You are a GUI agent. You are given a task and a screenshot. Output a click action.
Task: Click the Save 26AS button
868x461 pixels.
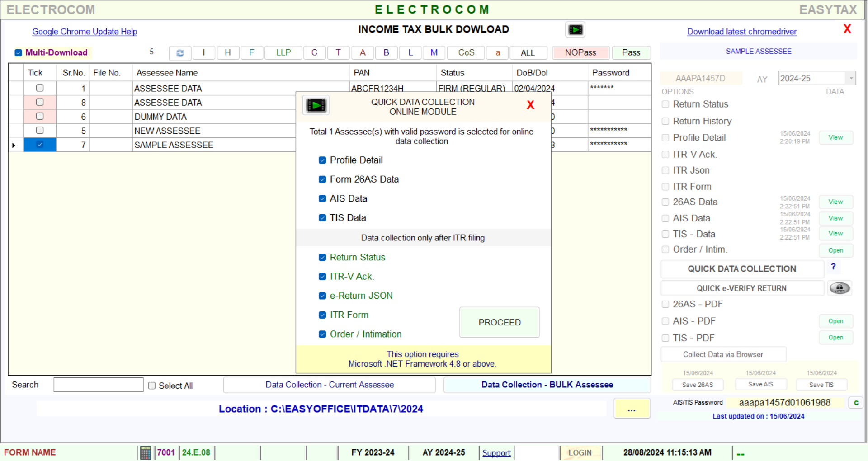pos(698,385)
